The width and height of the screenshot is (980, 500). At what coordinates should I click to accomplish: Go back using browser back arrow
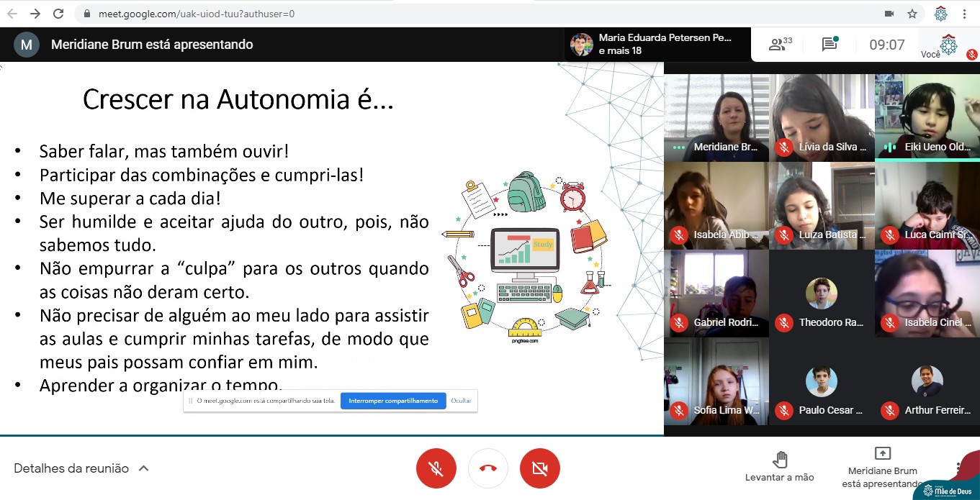(x=12, y=14)
